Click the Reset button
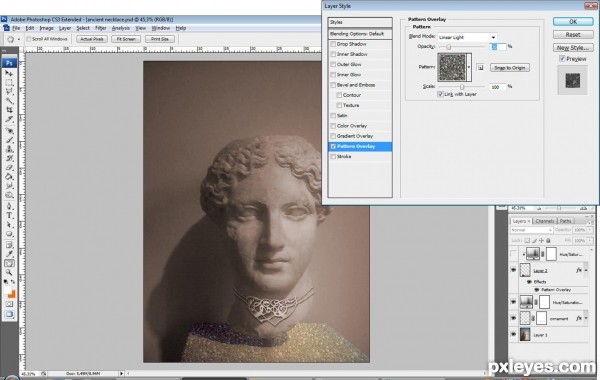This screenshot has width=600, height=380. coord(573,35)
